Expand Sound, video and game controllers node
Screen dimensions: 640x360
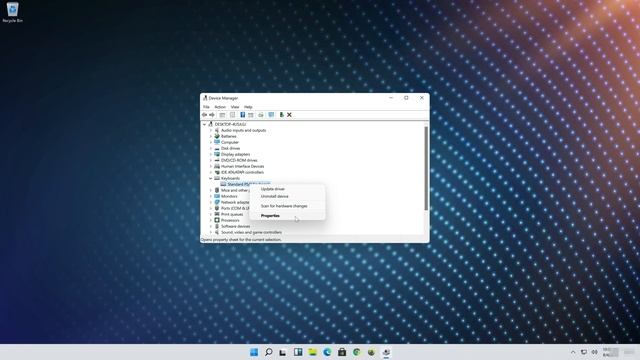[x=211, y=232]
